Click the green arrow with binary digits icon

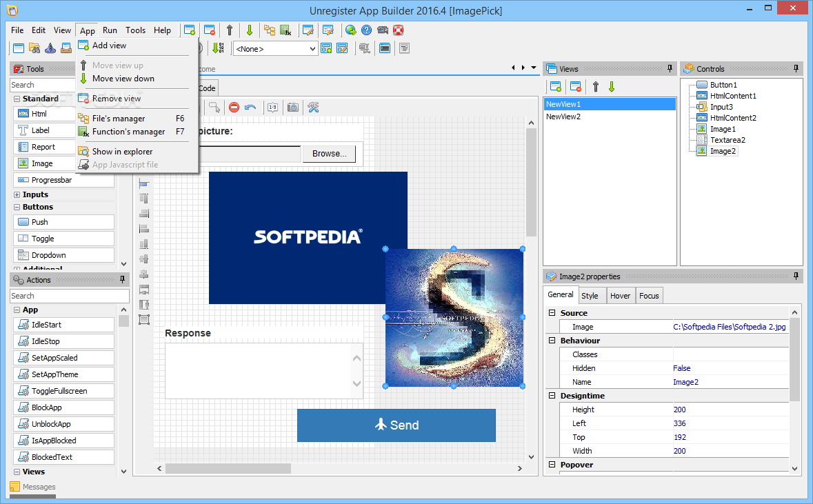(x=219, y=48)
